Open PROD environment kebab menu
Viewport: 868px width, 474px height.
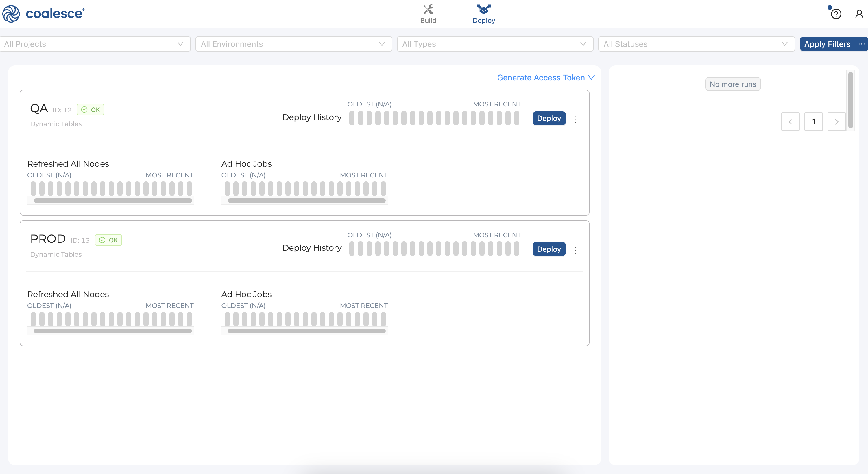tap(575, 250)
